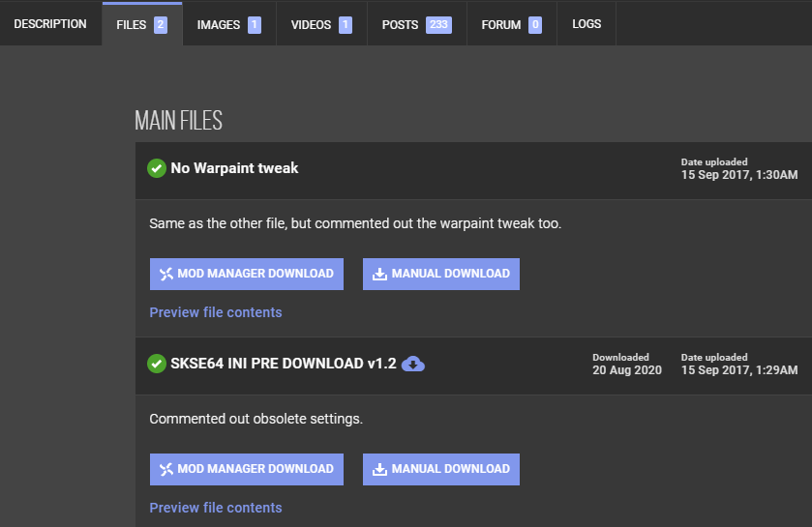The image size is (812, 527).
Task: Click green checkmark icon beside SKSE64 INI PRE DOWNLOAD
Action: tap(157, 364)
